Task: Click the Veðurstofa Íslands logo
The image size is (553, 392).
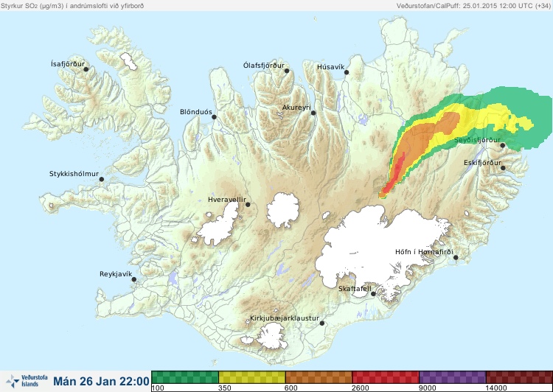Action: (27, 381)
